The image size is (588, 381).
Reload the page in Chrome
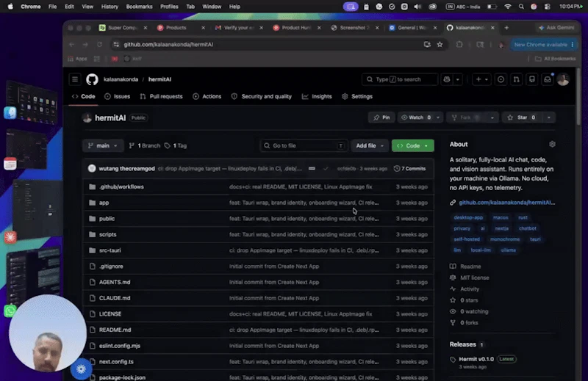click(99, 45)
